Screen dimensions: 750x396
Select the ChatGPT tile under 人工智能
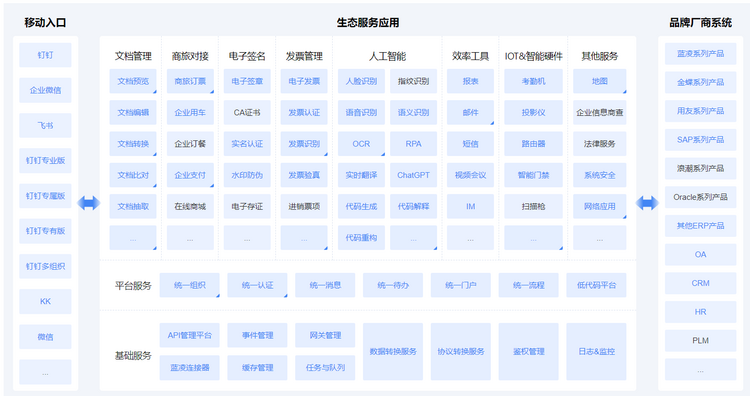tap(413, 175)
